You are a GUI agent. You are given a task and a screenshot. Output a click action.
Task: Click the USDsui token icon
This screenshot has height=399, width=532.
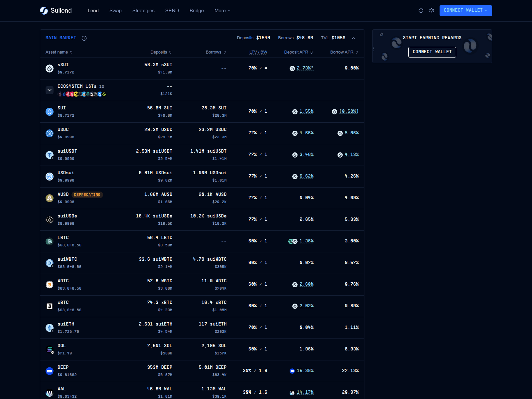coord(50,177)
